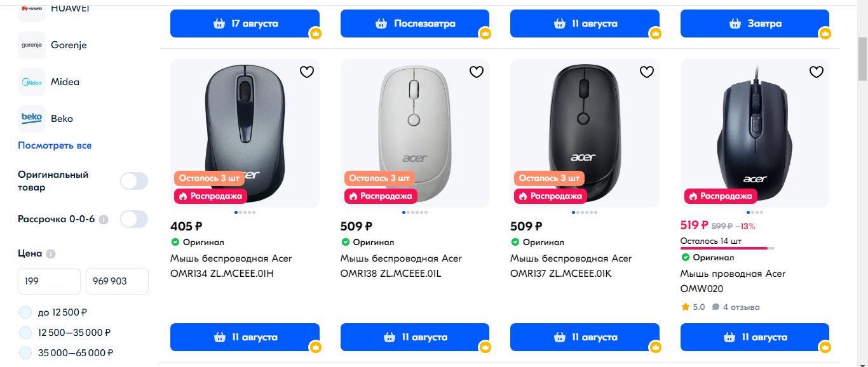Click the Послезавтра delivery cart button
The image size is (868, 367).
(x=415, y=23)
